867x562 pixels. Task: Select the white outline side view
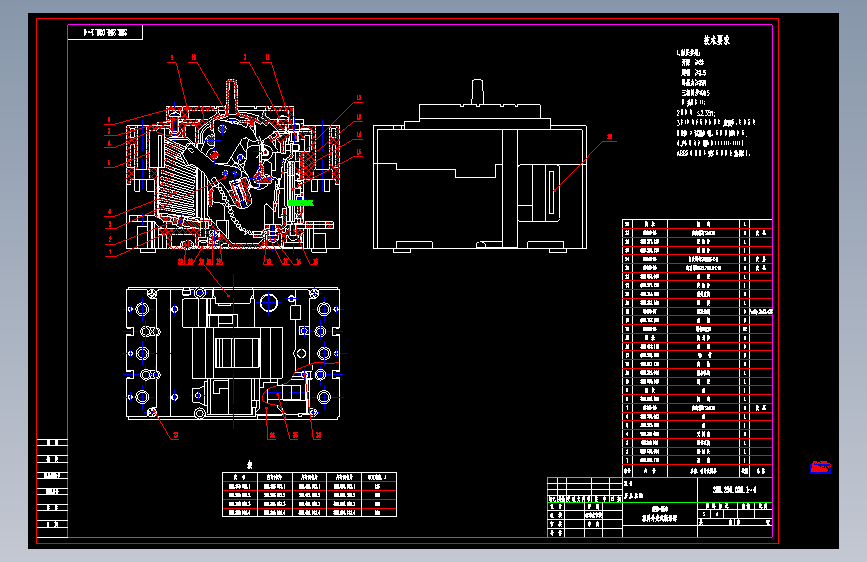pos(480,166)
